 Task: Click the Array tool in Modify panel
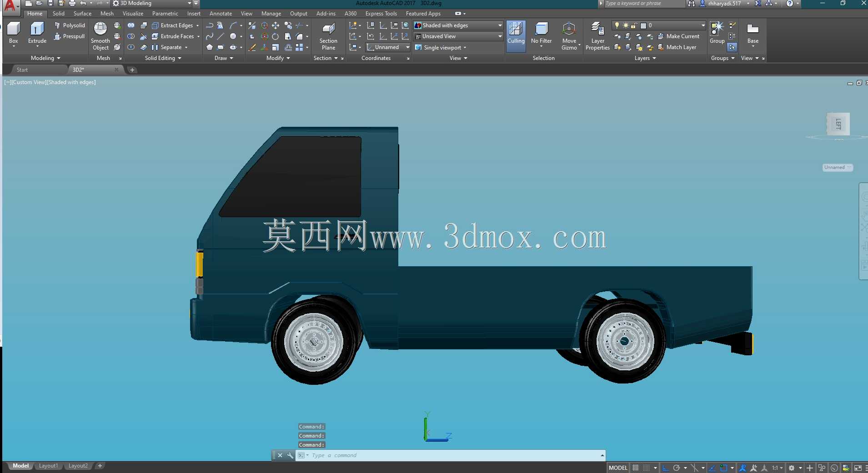coord(299,47)
